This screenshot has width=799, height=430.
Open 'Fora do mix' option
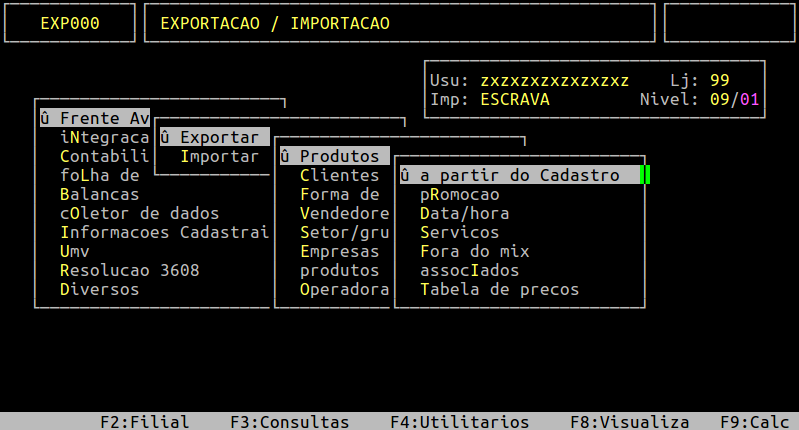[474, 252]
